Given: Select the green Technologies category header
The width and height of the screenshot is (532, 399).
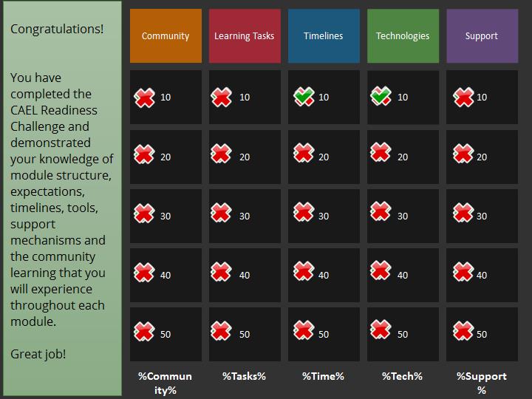Looking at the screenshot, I should pyautogui.click(x=403, y=36).
